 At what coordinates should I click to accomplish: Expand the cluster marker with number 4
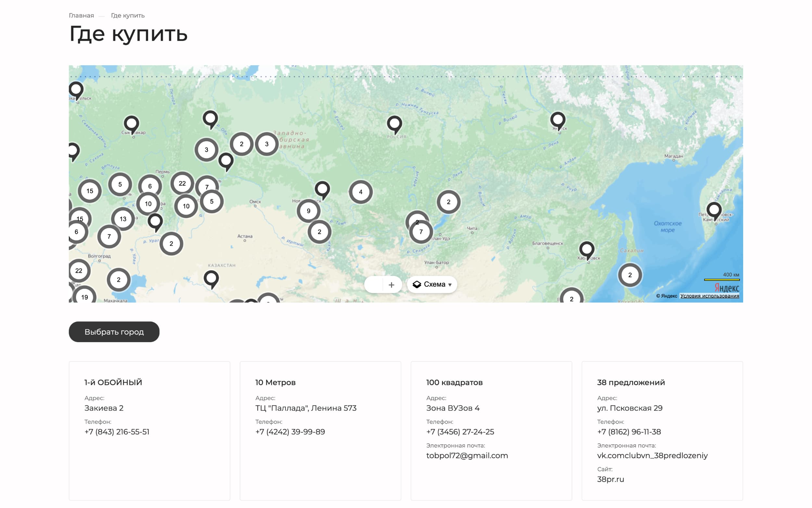(x=361, y=192)
